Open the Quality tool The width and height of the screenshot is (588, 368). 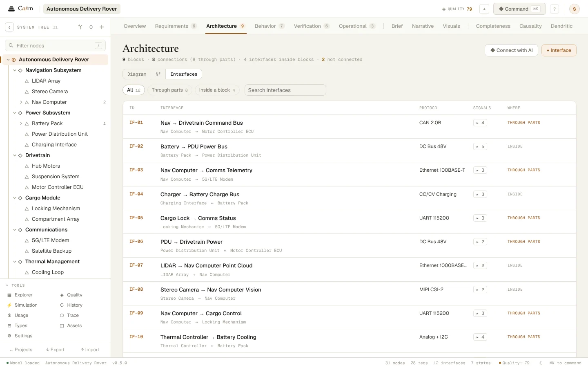click(x=71, y=295)
